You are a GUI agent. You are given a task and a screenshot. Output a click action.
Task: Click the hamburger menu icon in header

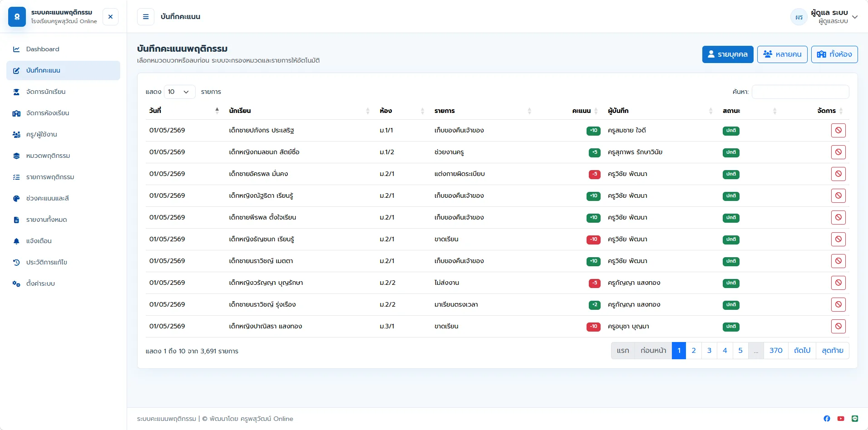click(146, 17)
